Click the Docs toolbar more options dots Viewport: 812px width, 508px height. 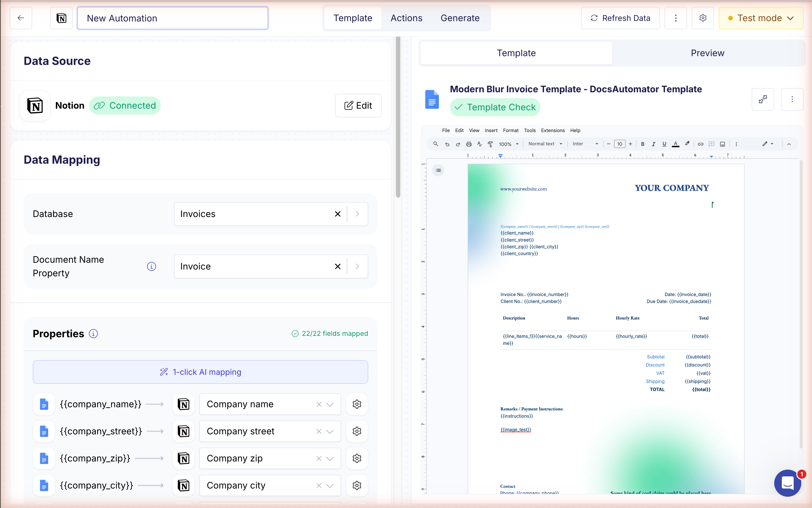736,144
